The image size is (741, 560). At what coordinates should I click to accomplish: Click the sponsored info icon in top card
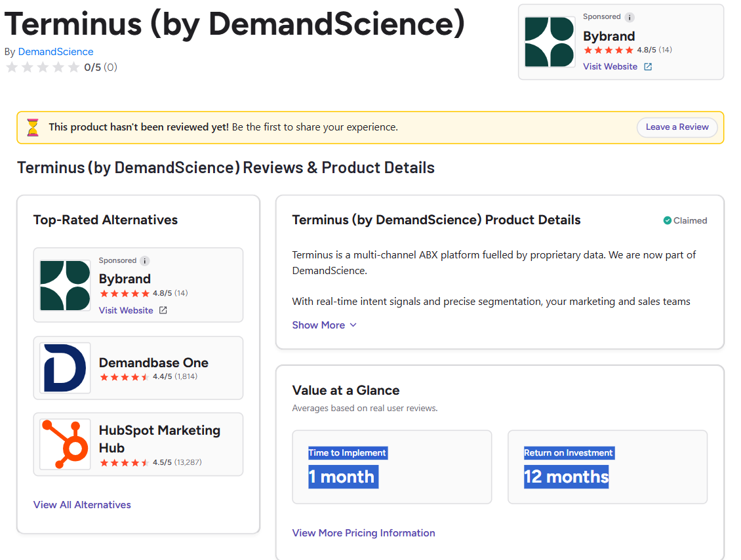[x=630, y=17]
